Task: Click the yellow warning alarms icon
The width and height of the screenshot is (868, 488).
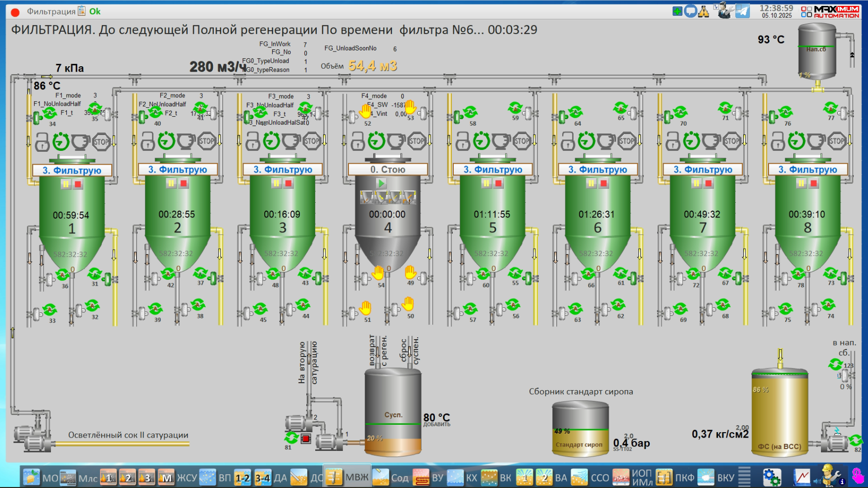Action: click(x=703, y=11)
